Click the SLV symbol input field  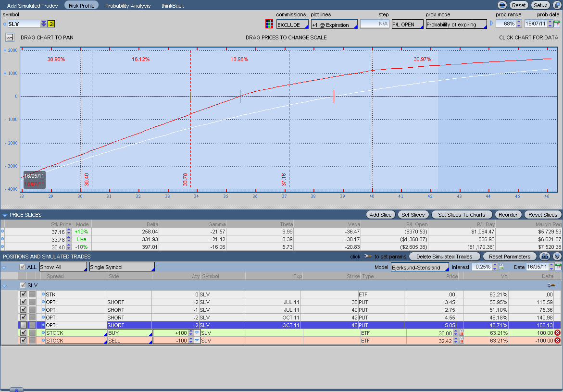coord(24,24)
